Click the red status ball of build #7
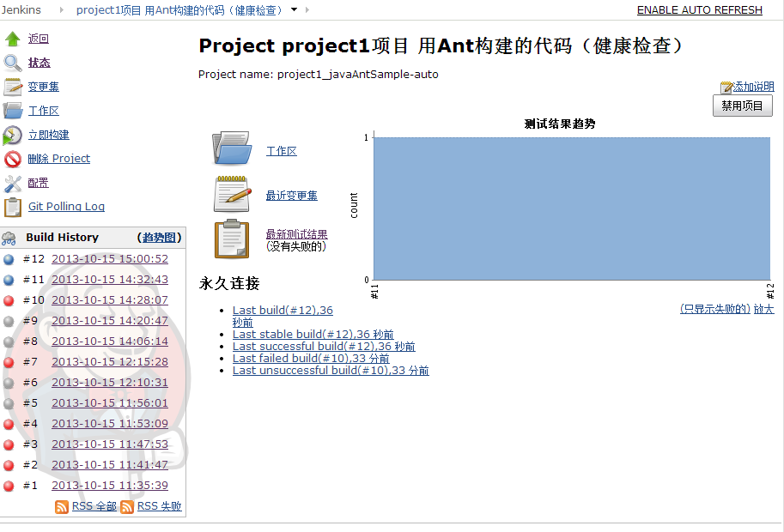The width and height of the screenshot is (784, 532). (9, 362)
